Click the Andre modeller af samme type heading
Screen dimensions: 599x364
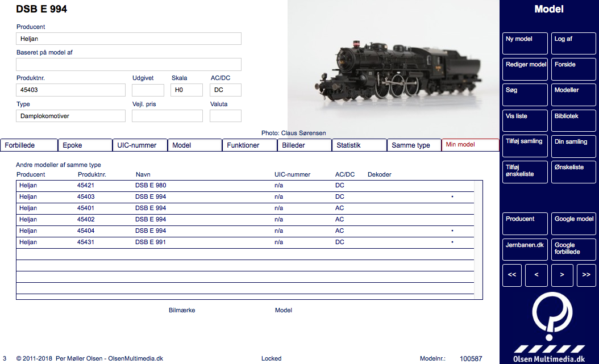pyautogui.click(x=59, y=165)
